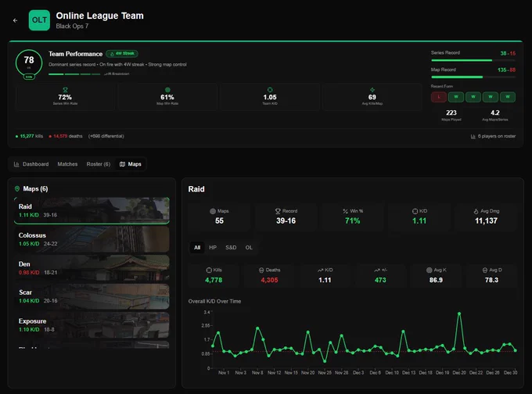The image size is (532, 394).
Task: Click the trophy icon beside Record
Action: point(278,211)
